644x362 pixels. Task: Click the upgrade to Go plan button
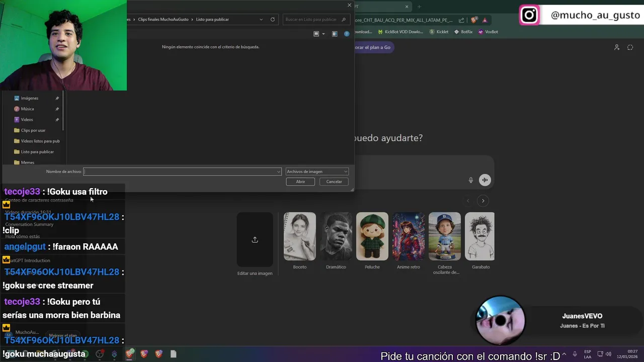pos(373,47)
